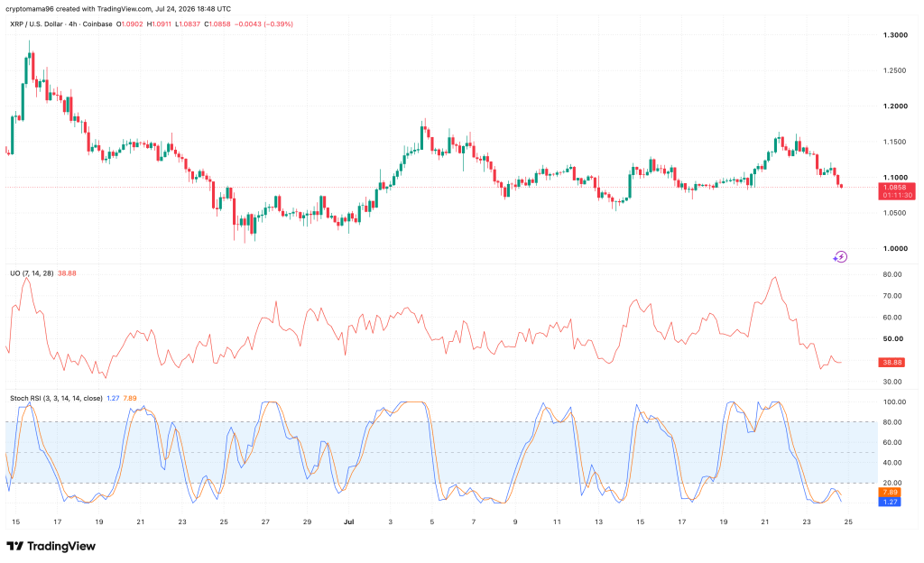The height and width of the screenshot is (563, 924).
Task: Click the 3 date label on time axis
Action: coord(390,521)
